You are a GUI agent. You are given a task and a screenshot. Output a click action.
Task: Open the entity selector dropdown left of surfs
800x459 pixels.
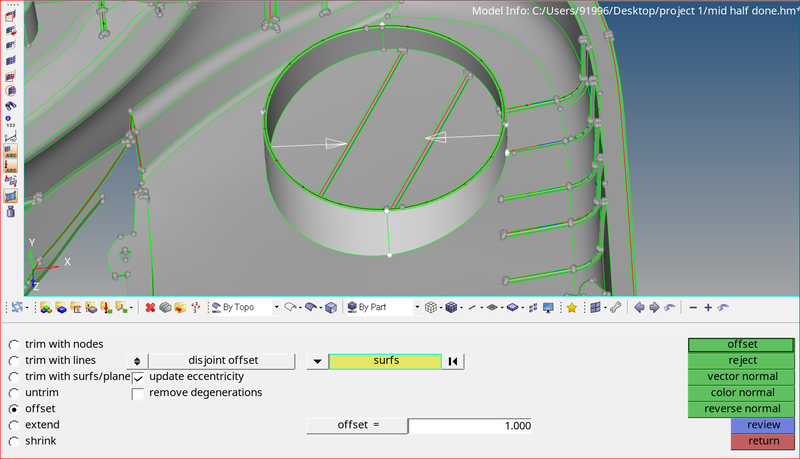(317, 361)
